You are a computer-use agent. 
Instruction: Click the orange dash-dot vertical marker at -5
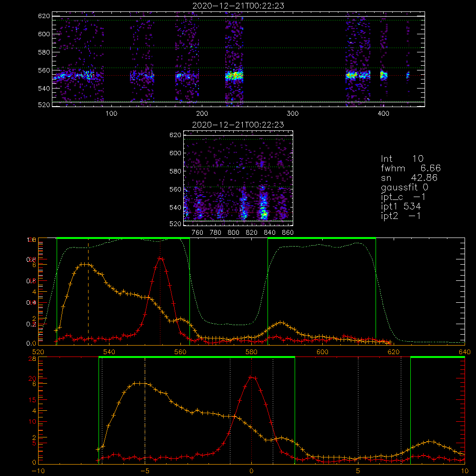pos(145,410)
